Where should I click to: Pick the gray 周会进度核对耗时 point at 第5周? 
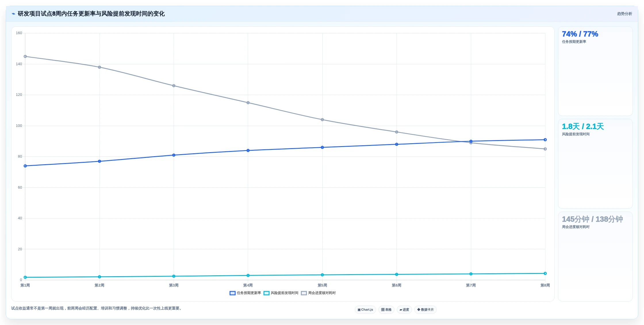tap(322, 120)
